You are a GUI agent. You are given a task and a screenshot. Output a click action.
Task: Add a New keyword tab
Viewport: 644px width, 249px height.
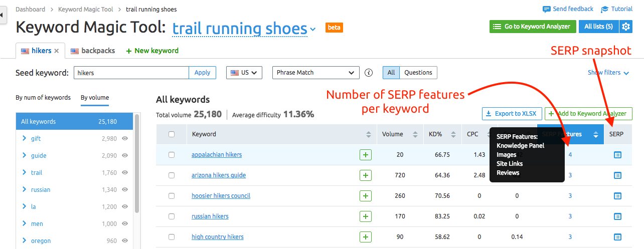(152, 51)
